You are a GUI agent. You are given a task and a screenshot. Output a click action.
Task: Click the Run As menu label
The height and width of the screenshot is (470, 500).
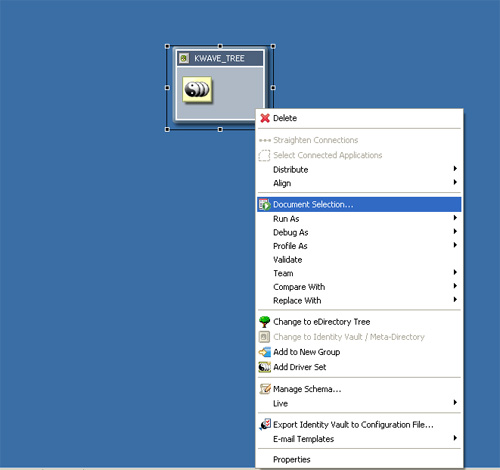pyautogui.click(x=286, y=219)
